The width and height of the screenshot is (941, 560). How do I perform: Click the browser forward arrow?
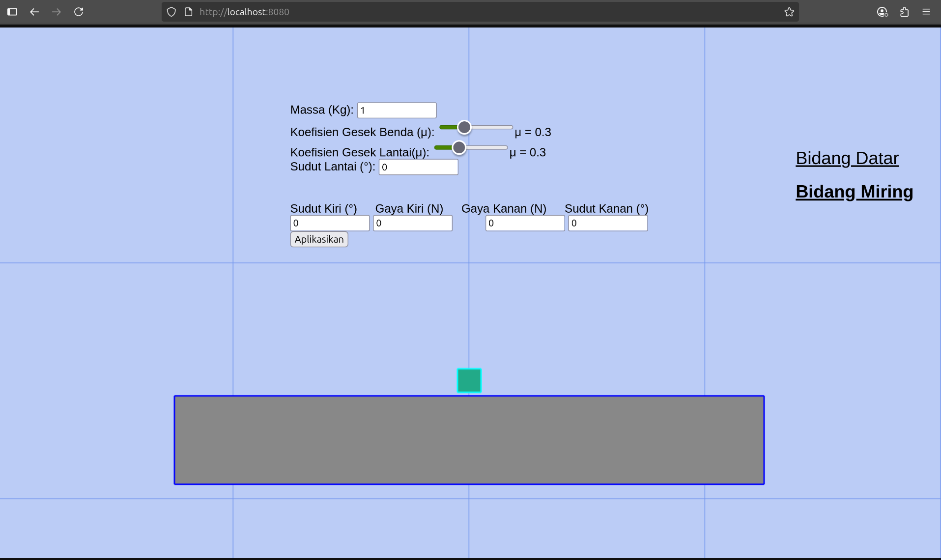(x=57, y=12)
